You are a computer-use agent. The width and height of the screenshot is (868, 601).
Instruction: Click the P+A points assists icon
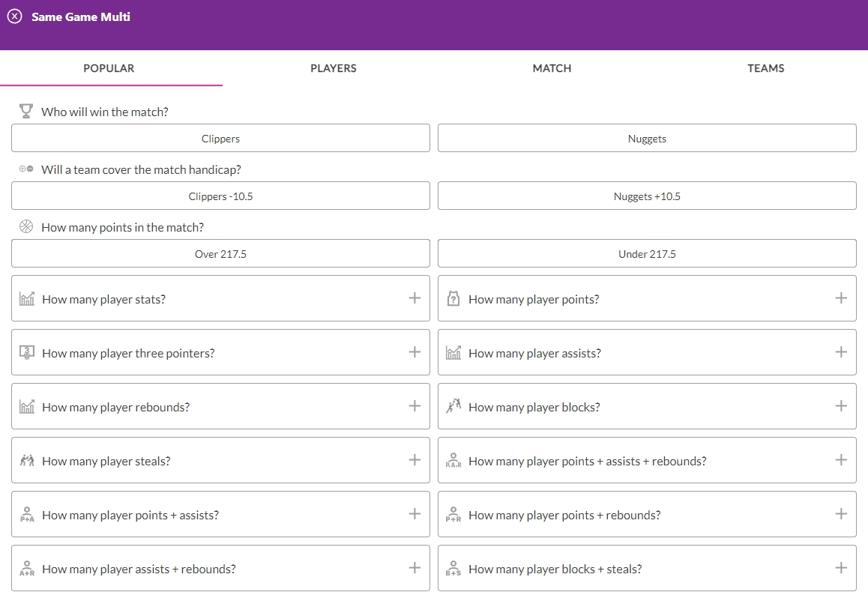pos(27,515)
